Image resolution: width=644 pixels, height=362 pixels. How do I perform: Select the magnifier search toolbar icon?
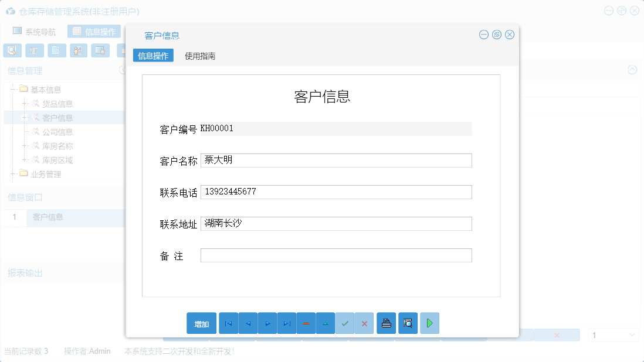(12, 50)
